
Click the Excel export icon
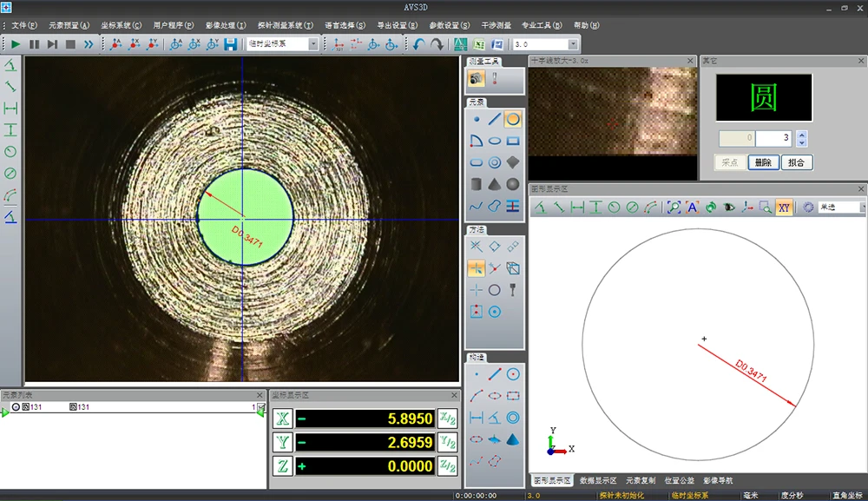point(479,44)
